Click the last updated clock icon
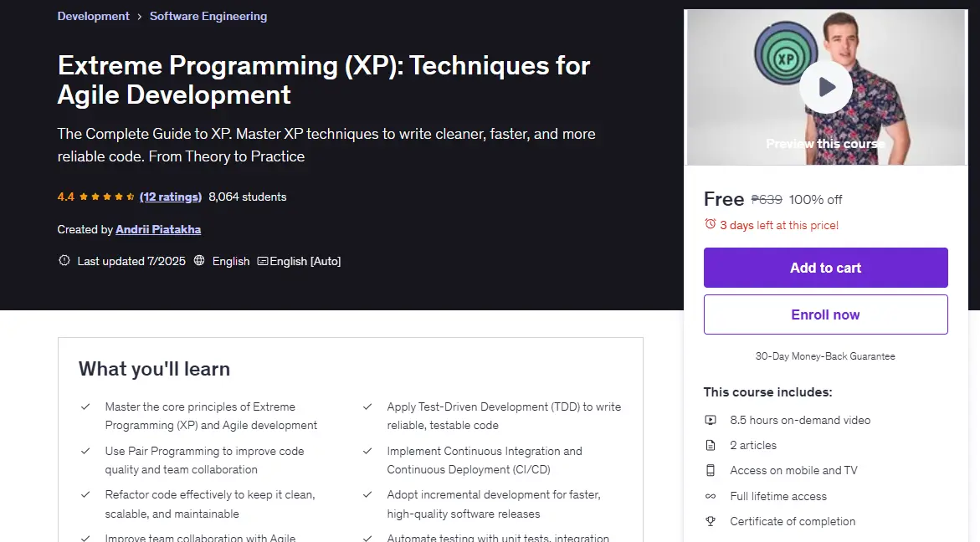 [64, 260]
